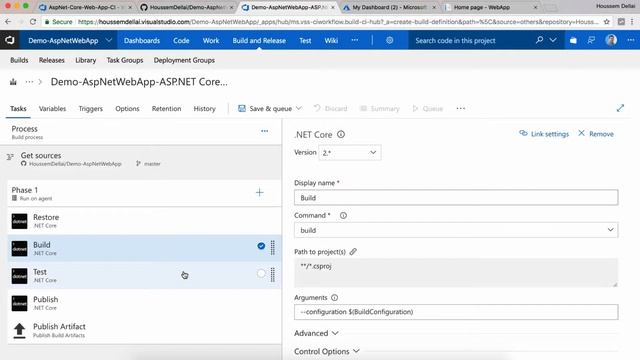Open the Wiki hub
This screenshot has width=640, height=360.
pos(331,40)
